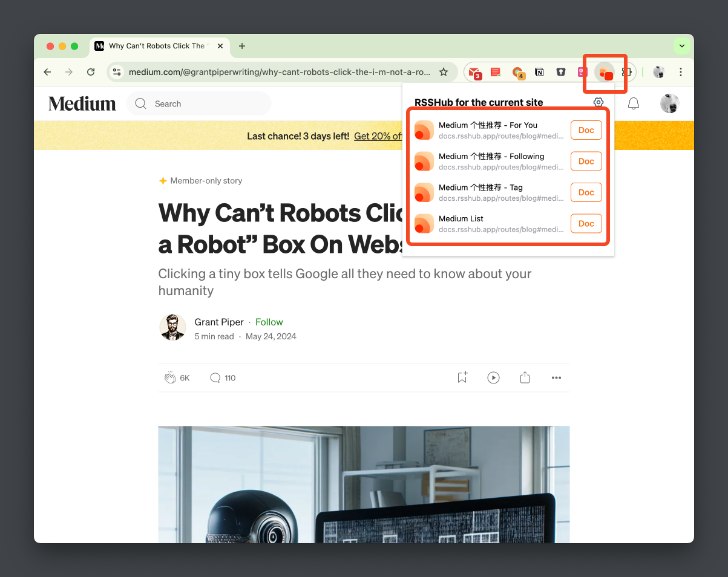
Task: Select the Medium 个性推荐 - Tag feed
Action: pyautogui.click(x=490, y=192)
